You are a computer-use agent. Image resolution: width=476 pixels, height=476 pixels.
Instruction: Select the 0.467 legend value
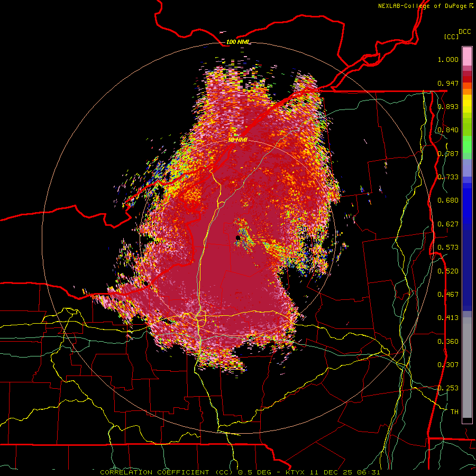(448, 295)
